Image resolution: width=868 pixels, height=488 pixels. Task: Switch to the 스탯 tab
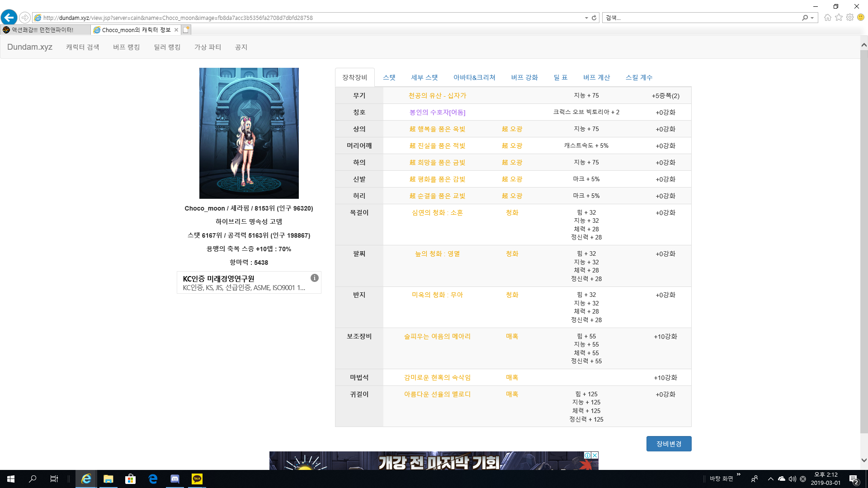389,77
